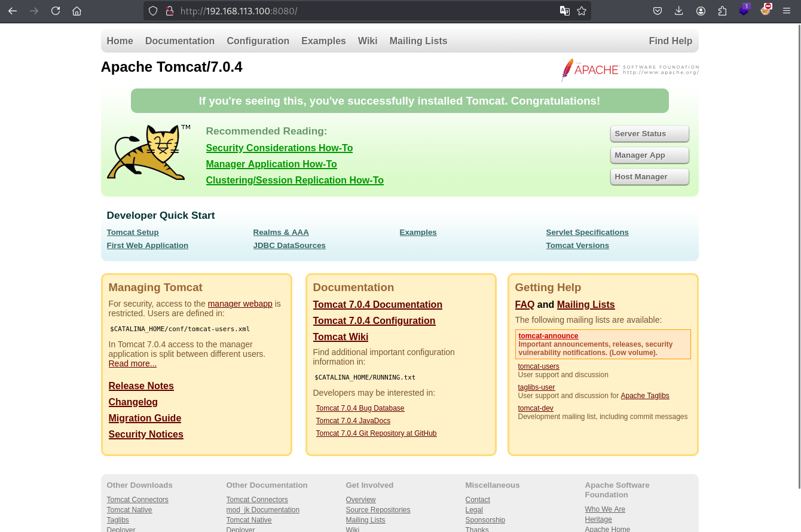Open Tomcat 7.0.4 JavaDocs link
This screenshot has height=532, width=801.
coord(353,421)
